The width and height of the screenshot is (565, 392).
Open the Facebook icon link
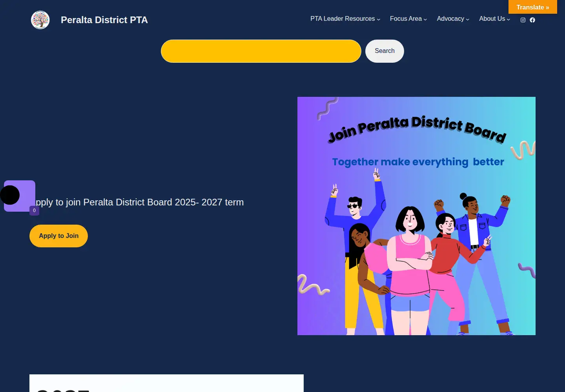(532, 20)
